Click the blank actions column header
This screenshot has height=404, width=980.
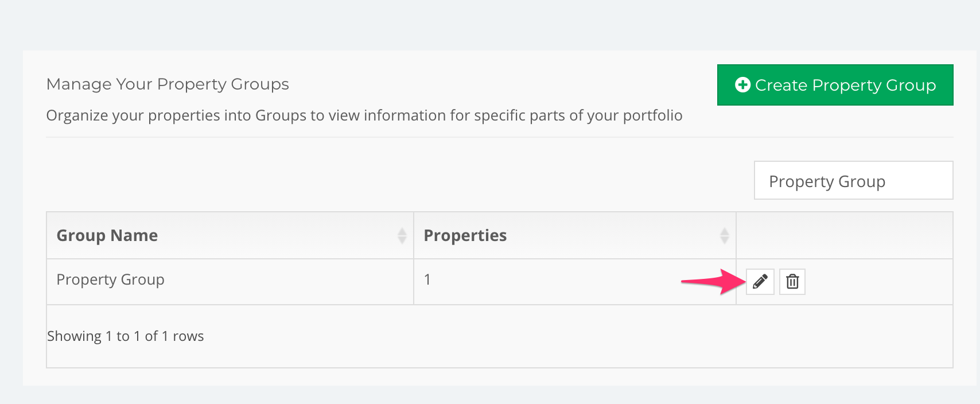click(845, 235)
